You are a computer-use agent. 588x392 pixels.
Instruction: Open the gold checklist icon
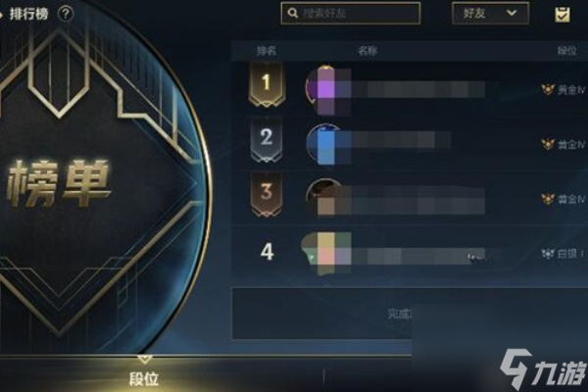pos(563,15)
